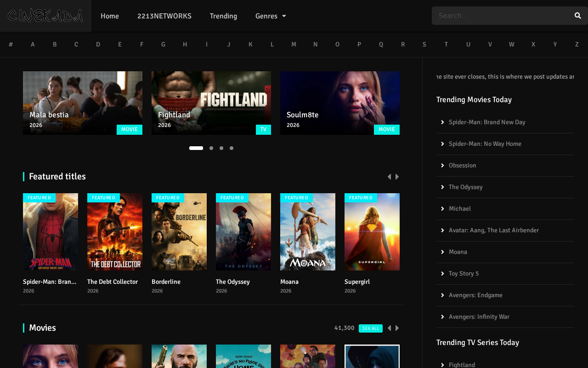
Task: Filter titles by letter G
Action: (163, 45)
